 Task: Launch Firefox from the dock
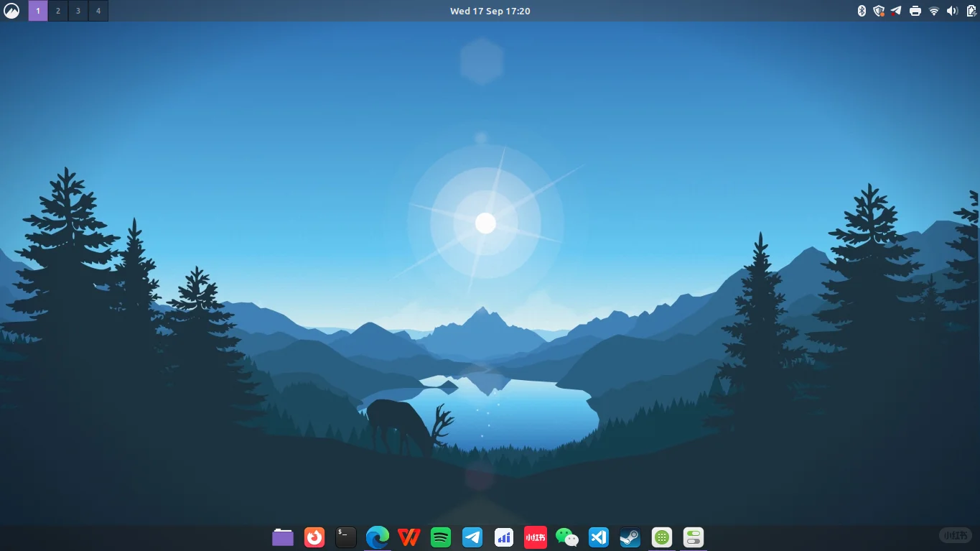point(314,537)
